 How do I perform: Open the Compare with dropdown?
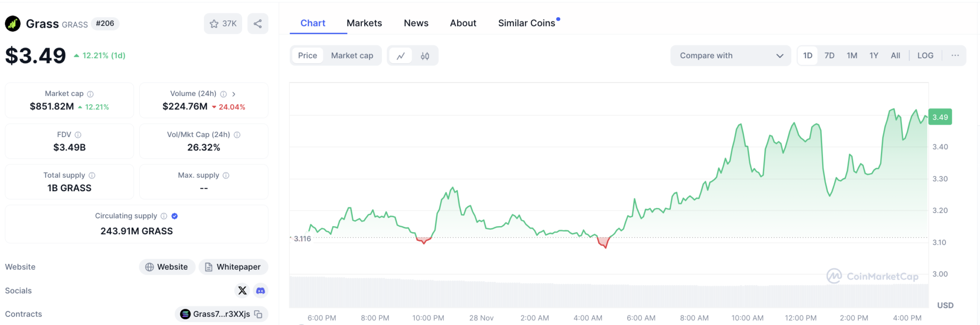[x=730, y=55]
